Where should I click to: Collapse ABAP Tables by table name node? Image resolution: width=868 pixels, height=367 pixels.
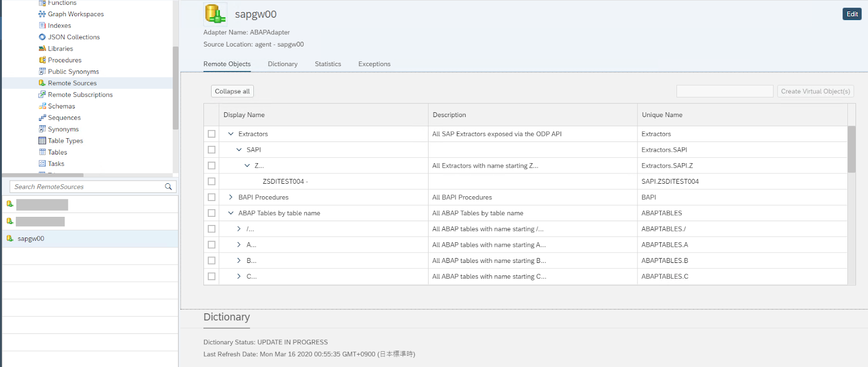(231, 213)
